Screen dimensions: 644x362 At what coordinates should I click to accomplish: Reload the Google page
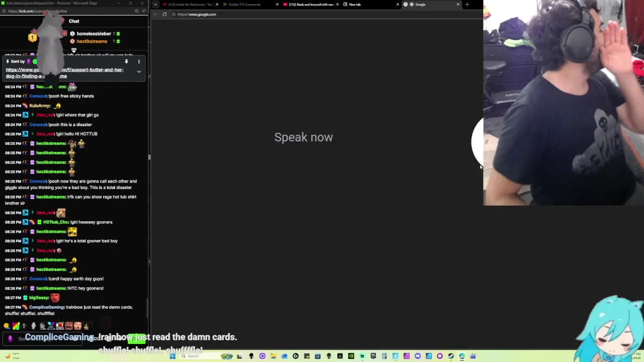tap(165, 14)
